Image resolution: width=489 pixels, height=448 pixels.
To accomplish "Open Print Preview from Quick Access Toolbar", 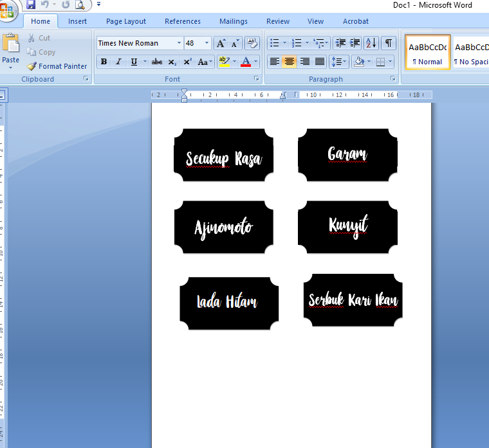I will click(80, 4).
